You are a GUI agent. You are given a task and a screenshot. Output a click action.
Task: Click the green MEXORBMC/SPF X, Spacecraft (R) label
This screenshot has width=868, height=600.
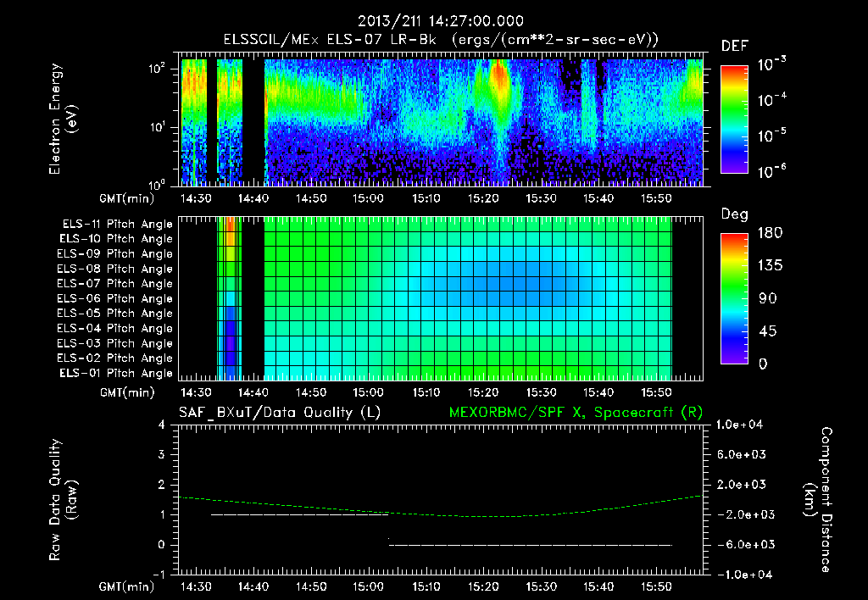(576, 413)
